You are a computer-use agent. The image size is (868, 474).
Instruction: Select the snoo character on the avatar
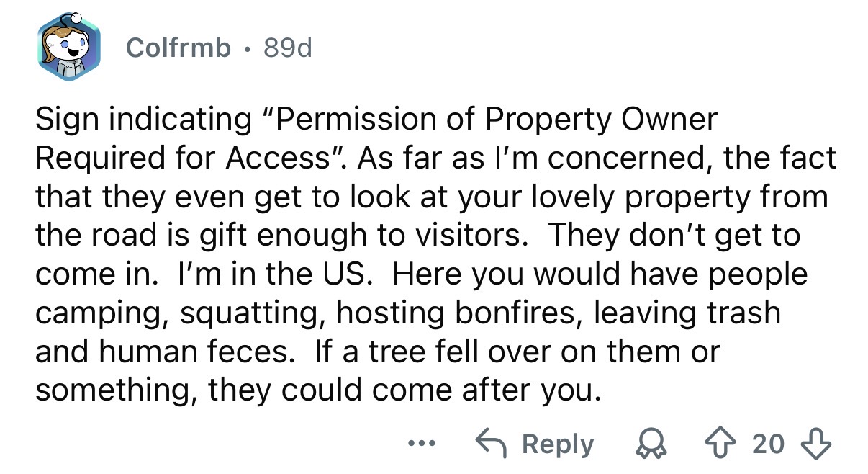pyautogui.click(x=68, y=45)
